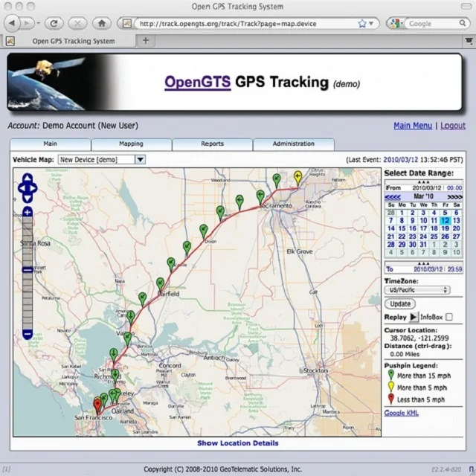Go to next month with >>>> arrows
This screenshot has width=476, height=476.
point(454,197)
